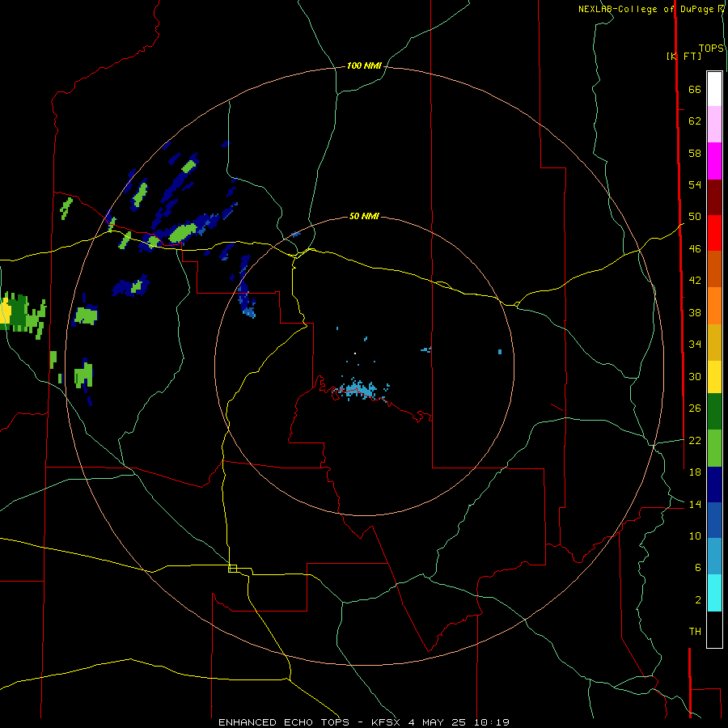Click legend value "26"

pos(695,408)
